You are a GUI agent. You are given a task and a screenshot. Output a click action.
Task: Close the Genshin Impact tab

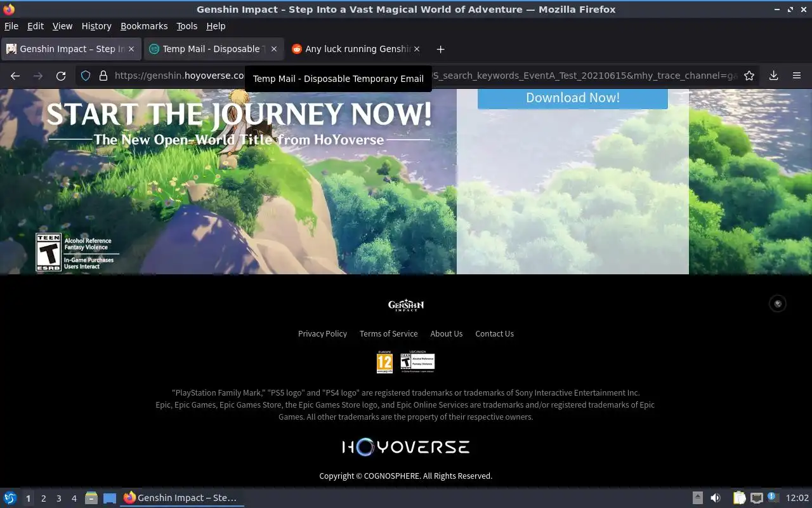click(131, 49)
